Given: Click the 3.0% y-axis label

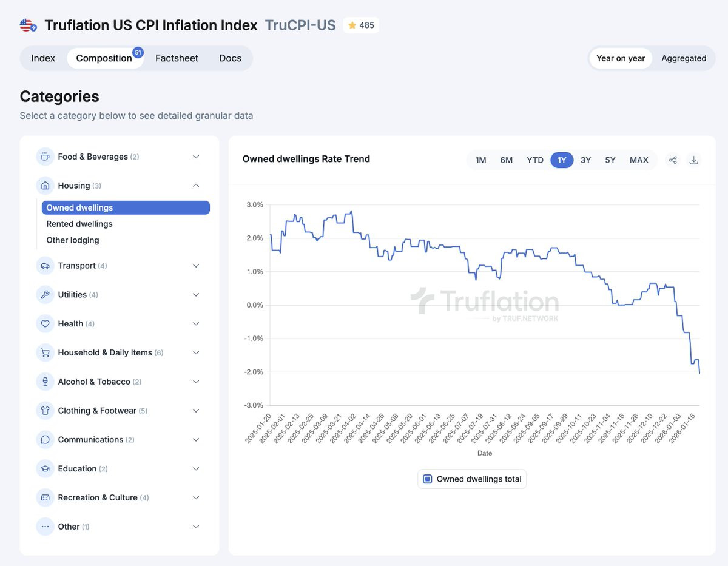Looking at the screenshot, I should pos(255,205).
